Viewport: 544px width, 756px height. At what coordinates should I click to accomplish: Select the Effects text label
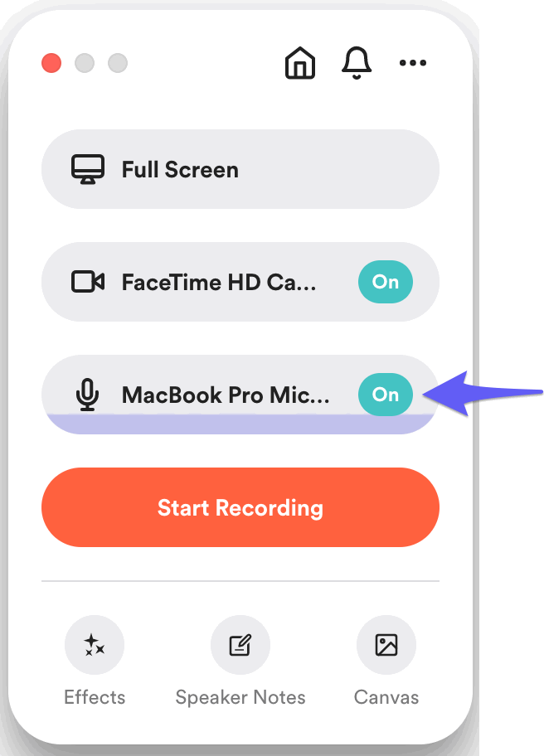(x=95, y=697)
